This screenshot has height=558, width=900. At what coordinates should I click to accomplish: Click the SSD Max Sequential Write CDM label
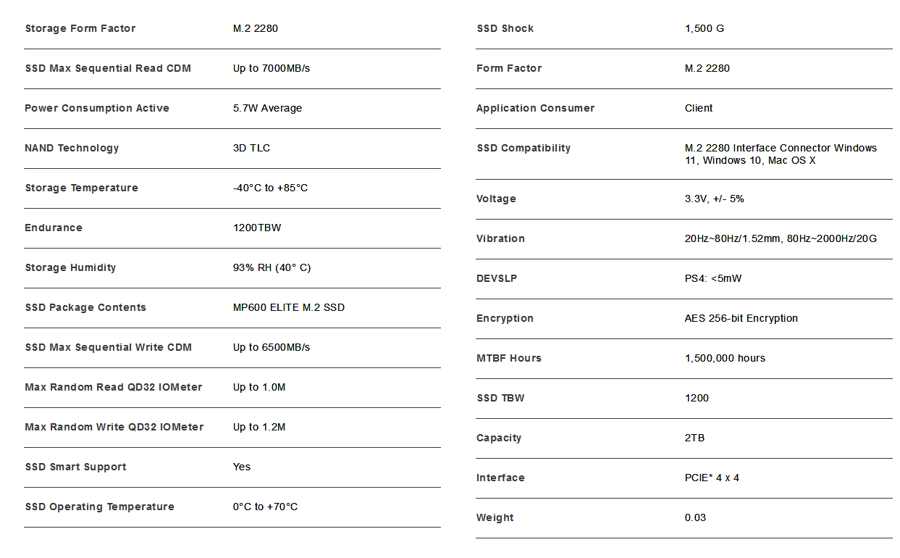(108, 347)
